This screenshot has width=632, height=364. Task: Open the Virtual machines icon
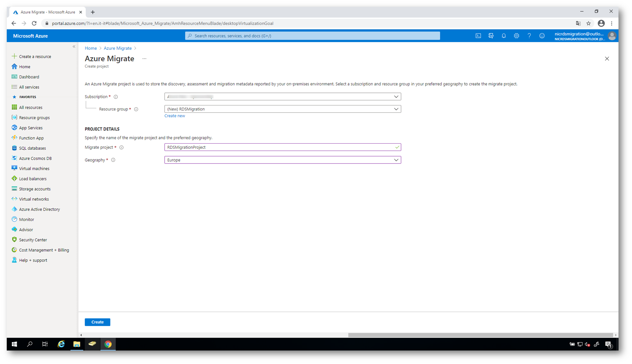point(14,168)
